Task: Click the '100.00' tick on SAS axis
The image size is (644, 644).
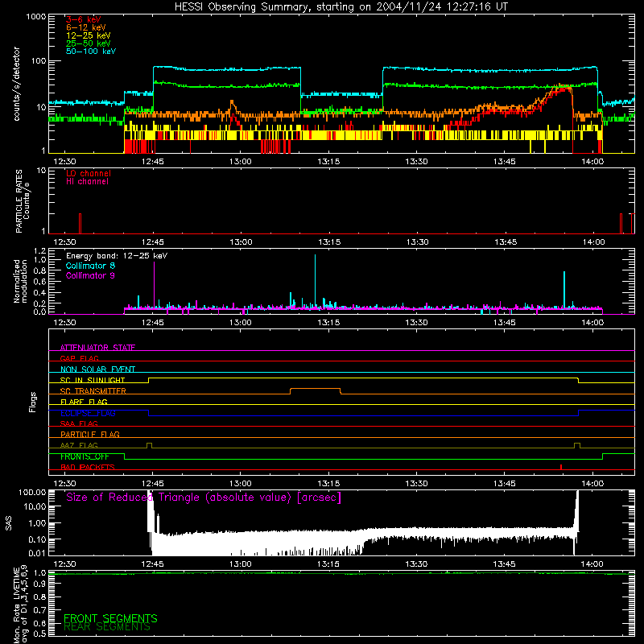Action: pyautogui.click(x=32, y=492)
